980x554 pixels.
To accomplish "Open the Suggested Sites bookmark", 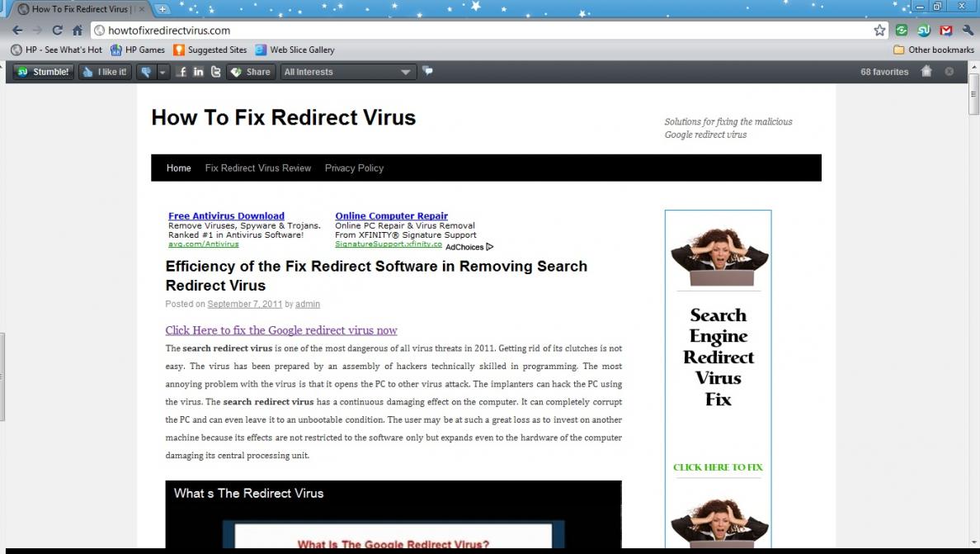I will [x=210, y=50].
